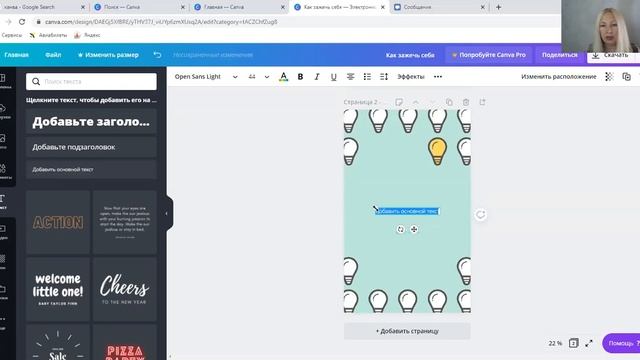Open the Яндекс bookmark
640x360 pixels.
point(87,35)
